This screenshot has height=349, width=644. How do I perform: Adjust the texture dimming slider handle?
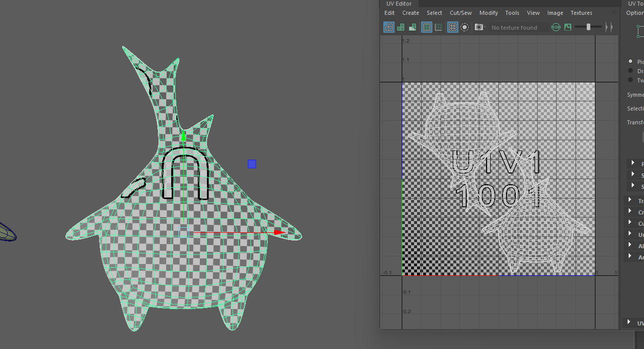[588, 27]
